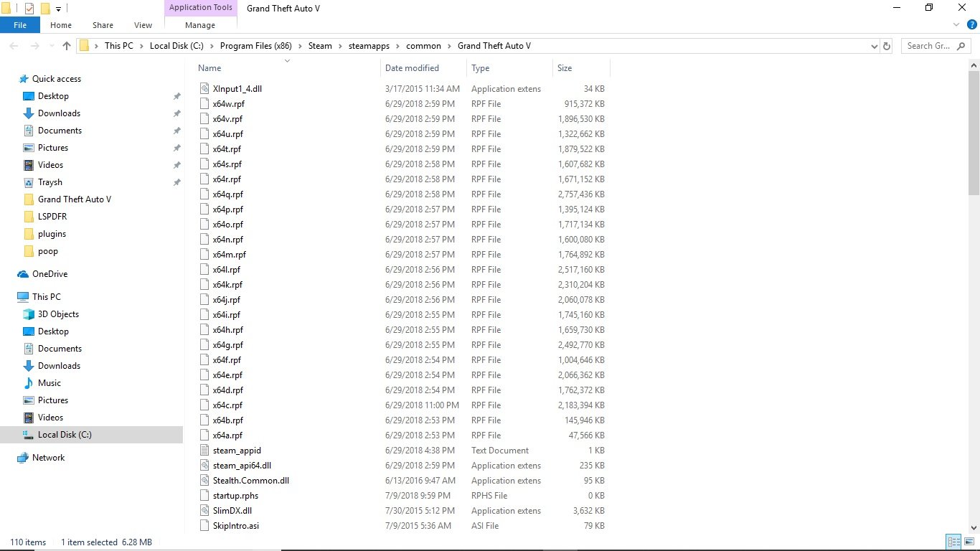Select the SkipIntro.asi file
This screenshot has height=551, width=980.
[x=236, y=526]
